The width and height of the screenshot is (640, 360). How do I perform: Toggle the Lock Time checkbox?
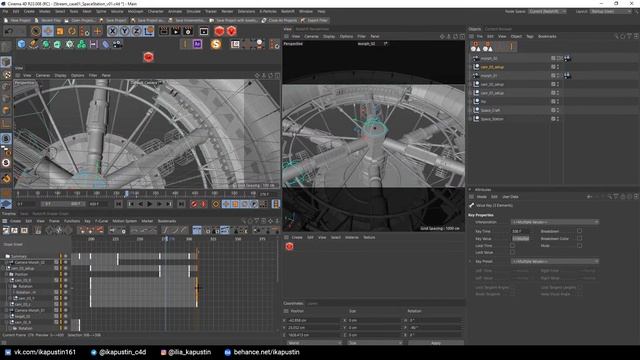(x=512, y=246)
